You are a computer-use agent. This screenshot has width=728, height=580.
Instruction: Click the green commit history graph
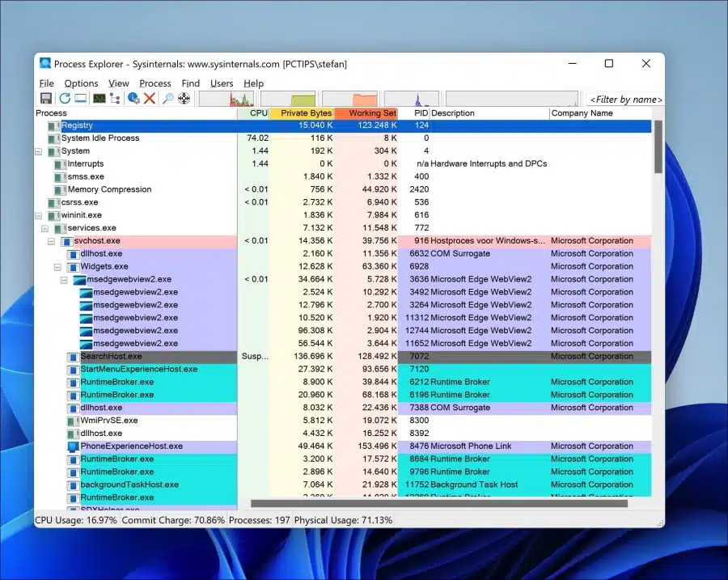click(x=288, y=99)
